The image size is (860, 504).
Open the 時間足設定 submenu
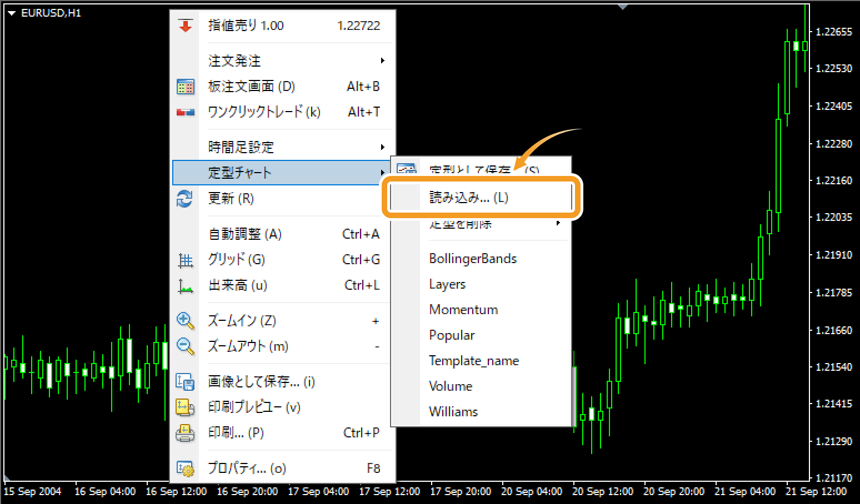pos(283,148)
